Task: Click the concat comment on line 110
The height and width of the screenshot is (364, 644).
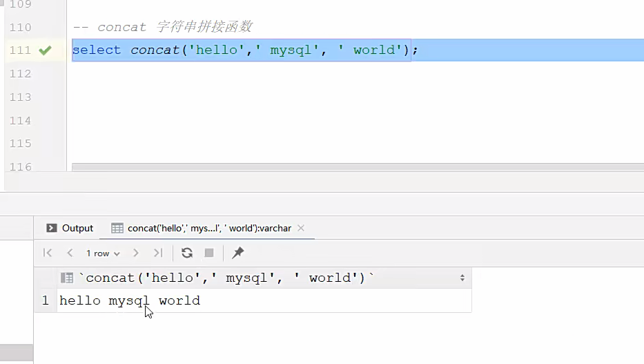Action: tap(163, 27)
